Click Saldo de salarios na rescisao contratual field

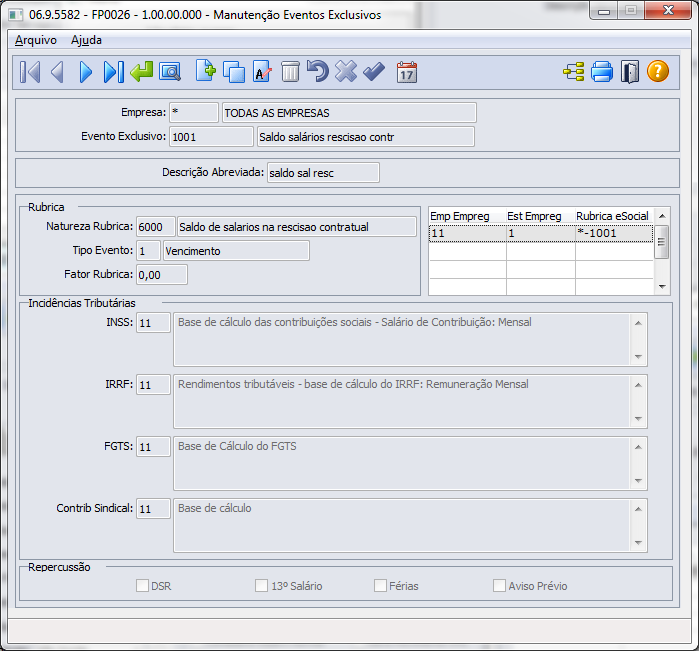coord(297,227)
